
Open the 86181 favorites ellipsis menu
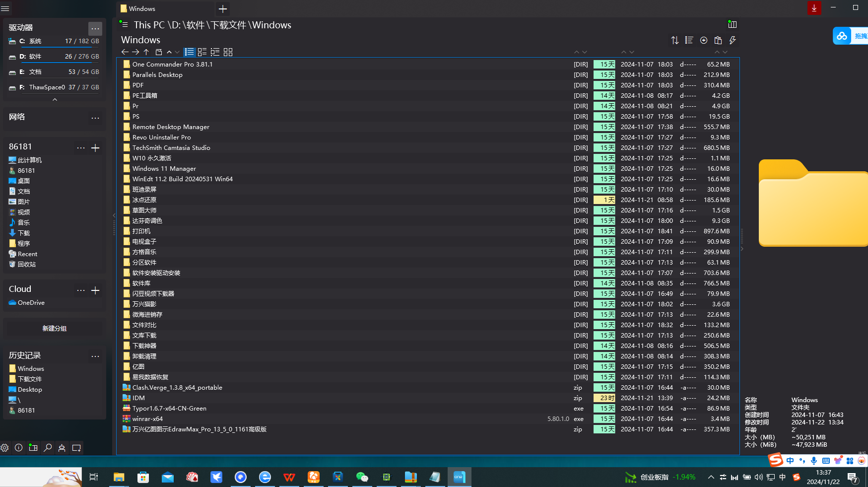[x=81, y=147]
